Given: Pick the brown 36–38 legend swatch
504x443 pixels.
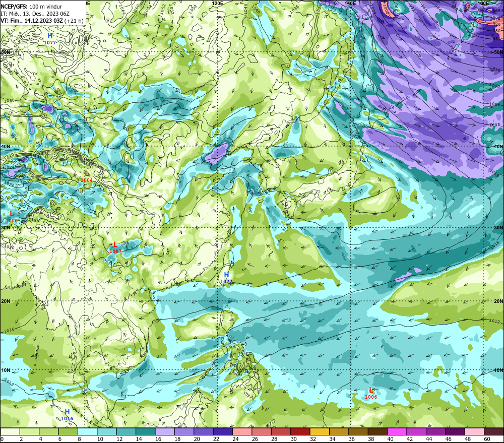Looking at the screenshot, I should (358, 431).
